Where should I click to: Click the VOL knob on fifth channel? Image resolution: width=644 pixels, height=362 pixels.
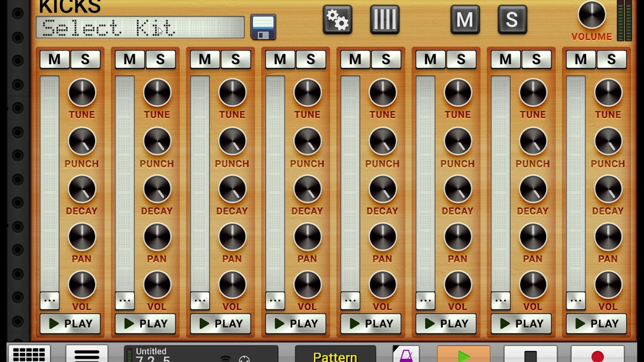tap(382, 285)
